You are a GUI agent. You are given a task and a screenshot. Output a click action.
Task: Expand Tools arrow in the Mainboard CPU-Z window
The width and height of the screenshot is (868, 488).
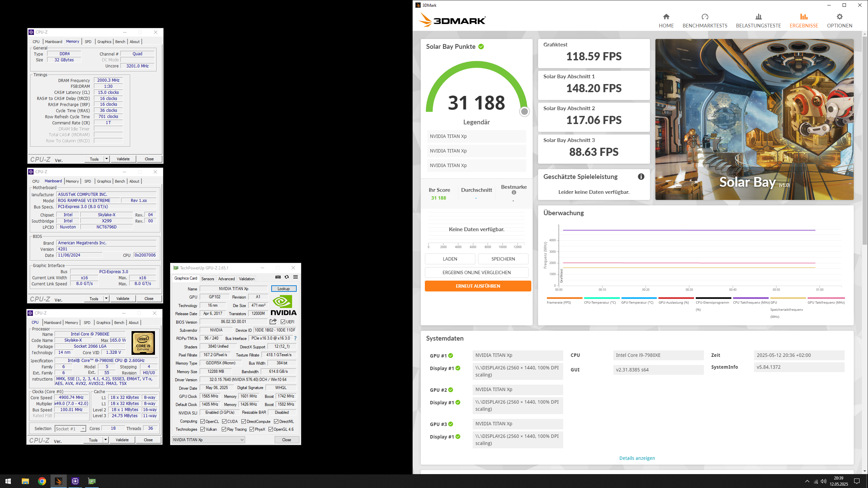pos(106,299)
